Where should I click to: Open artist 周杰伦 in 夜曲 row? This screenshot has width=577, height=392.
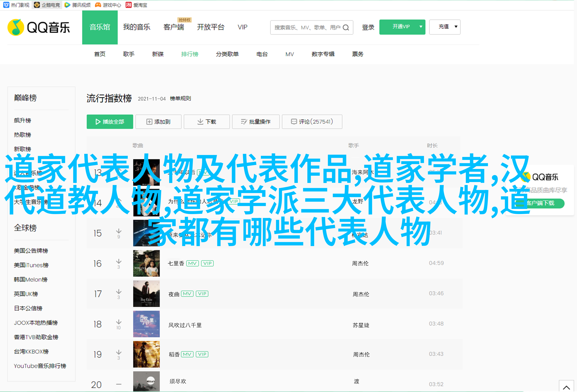[x=361, y=294]
